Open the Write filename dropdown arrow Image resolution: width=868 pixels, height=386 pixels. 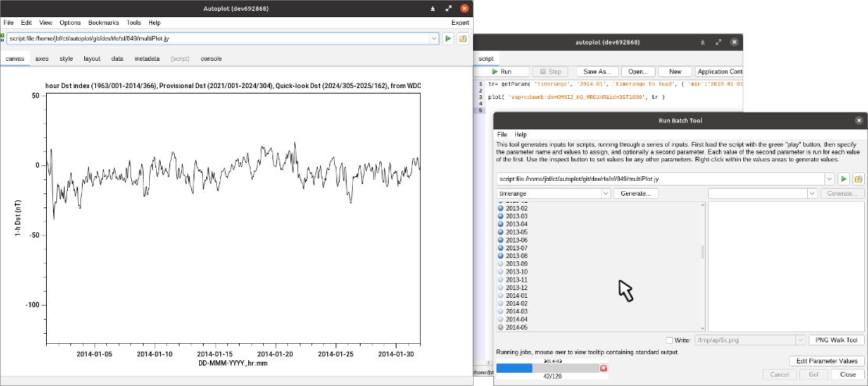click(800, 340)
